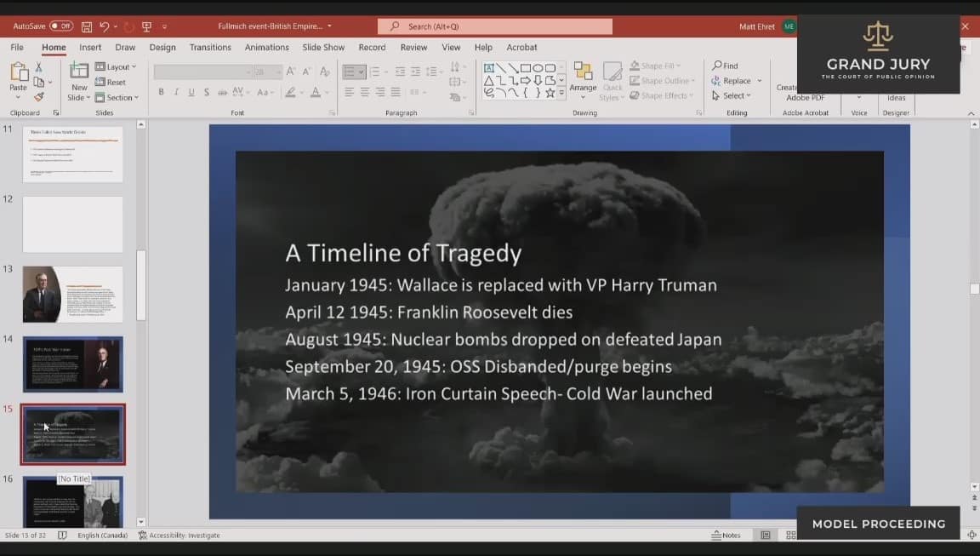The width and height of the screenshot is (980, 556).
Task: Toggle Bold formatting
Action: (161, 92)
